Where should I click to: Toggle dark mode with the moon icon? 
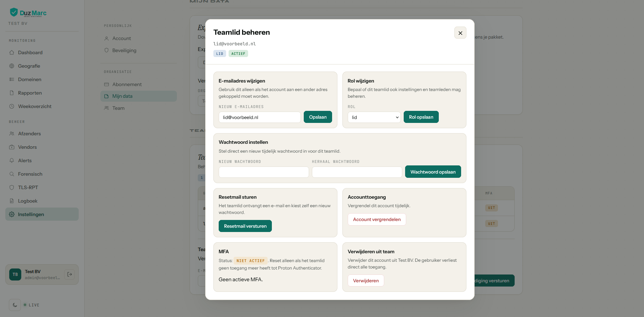coord(15,305)
